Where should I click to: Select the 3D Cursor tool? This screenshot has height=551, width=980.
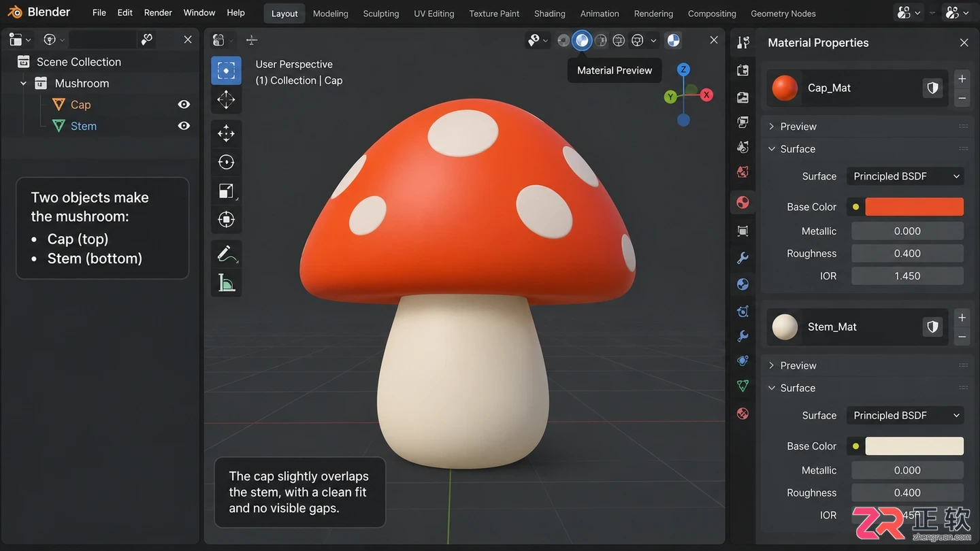tap(226, 99)
